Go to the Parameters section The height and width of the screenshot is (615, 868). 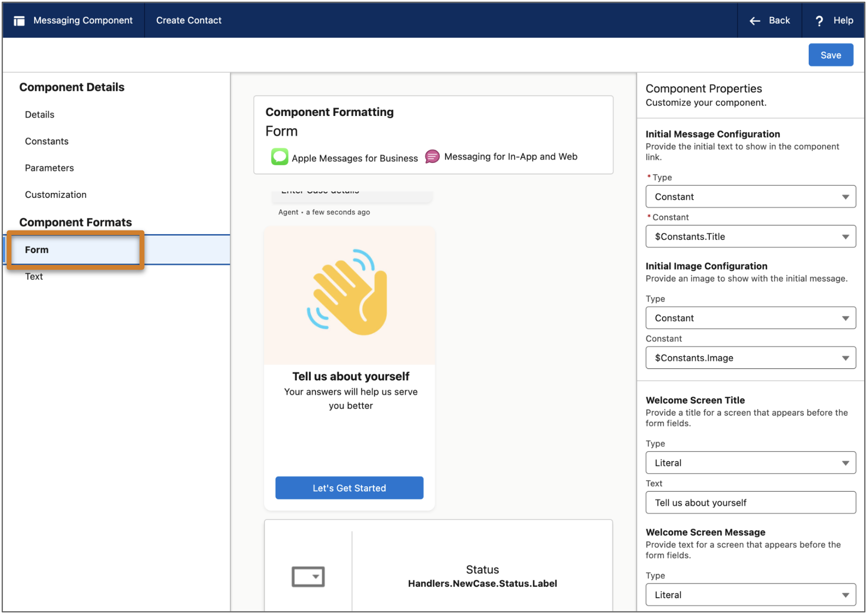pyautogui.click(x=49, y=168)
